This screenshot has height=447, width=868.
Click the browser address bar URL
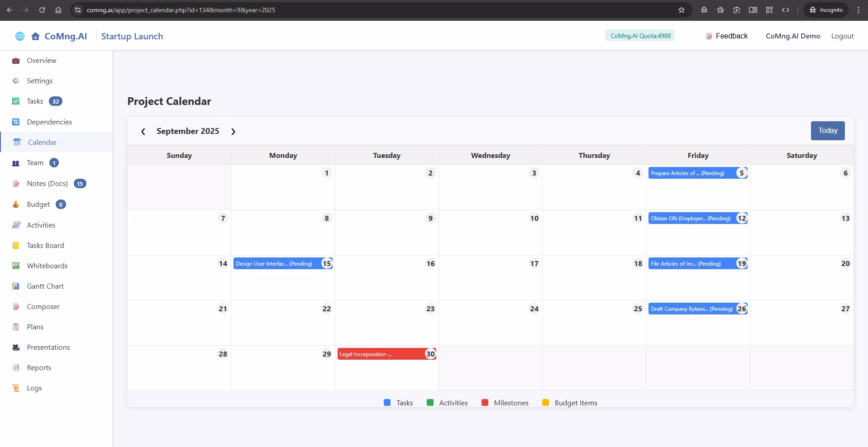181,10
